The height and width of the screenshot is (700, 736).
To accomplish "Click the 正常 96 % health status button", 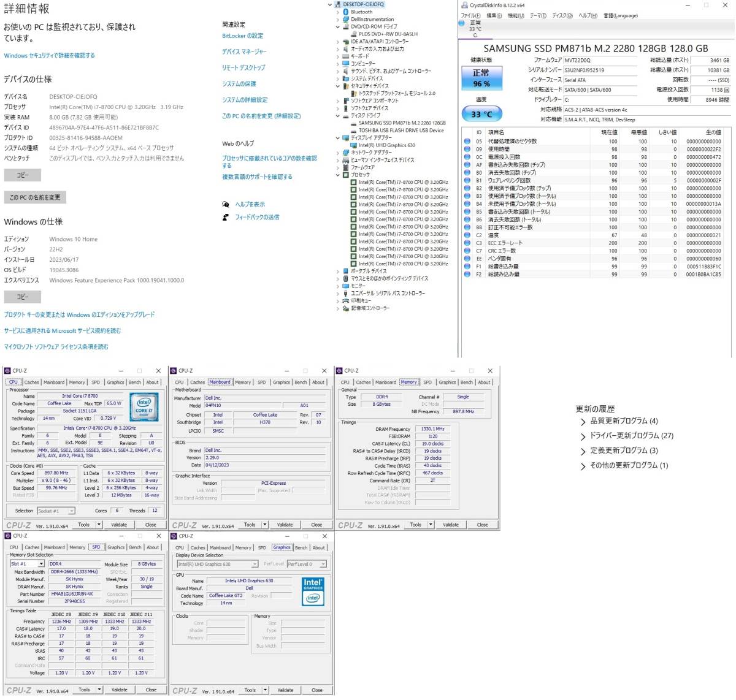I will (x=481, y=78).
